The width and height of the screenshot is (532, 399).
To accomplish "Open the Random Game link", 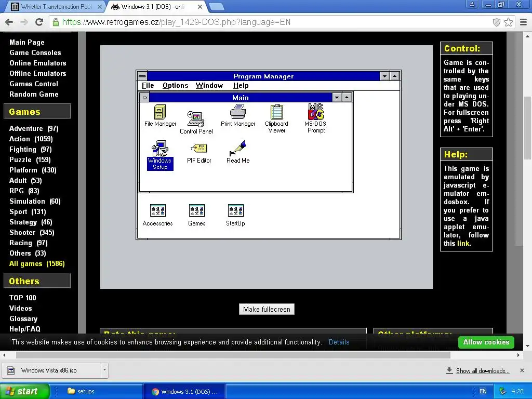I will (34, 95).
